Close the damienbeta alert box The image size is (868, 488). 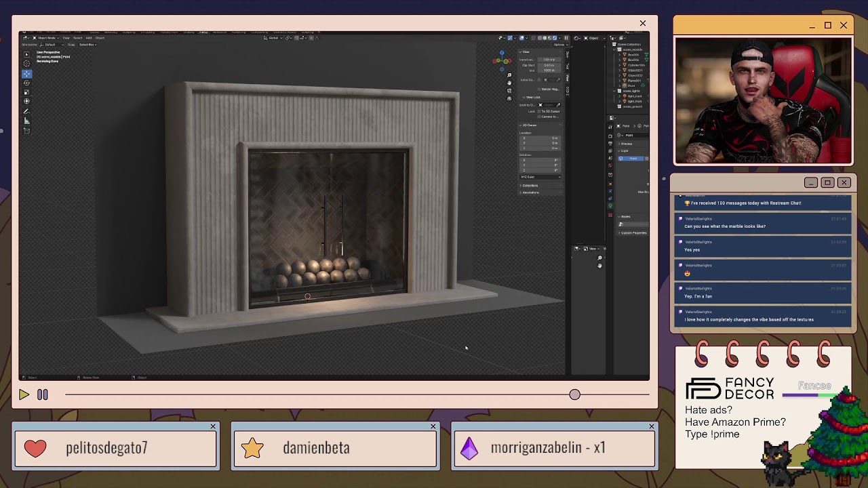tap(433, 426)
